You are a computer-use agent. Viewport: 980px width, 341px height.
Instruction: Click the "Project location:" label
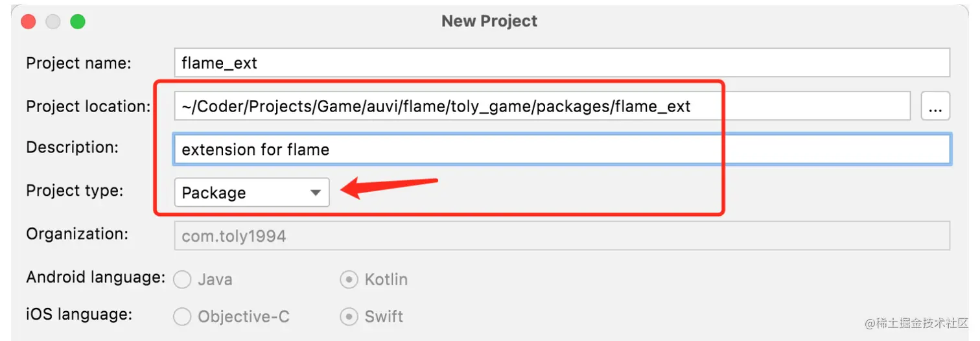(88, 106)
